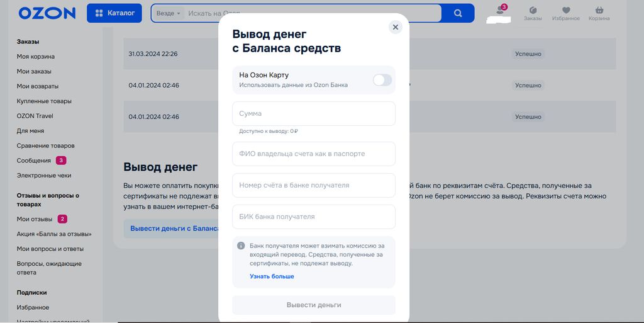Image resolution: width=644 pixels, height=323 pixels.
Task: Focus the БИК банка получателя field
Action: (x=314, y=217)
